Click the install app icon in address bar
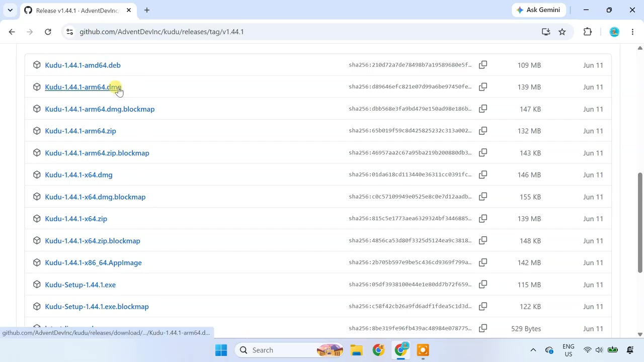This screenshot has width=644, height=362. [546, 32]
